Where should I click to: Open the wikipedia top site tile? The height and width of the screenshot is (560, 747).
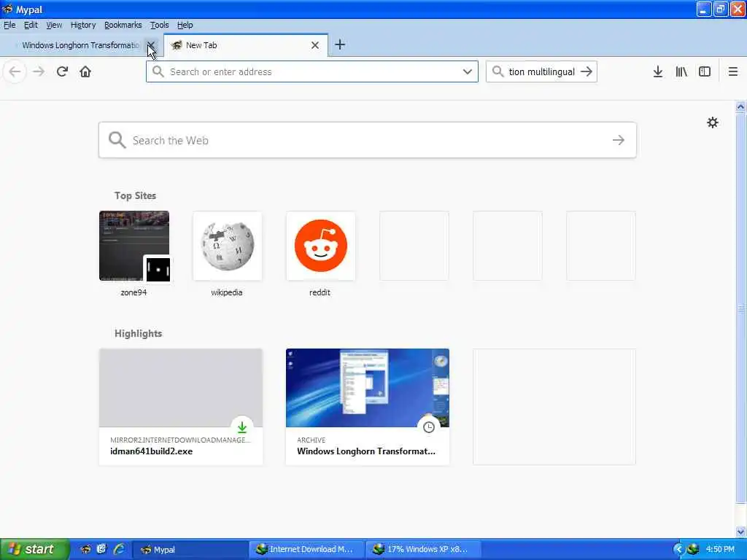coord(228,254)
